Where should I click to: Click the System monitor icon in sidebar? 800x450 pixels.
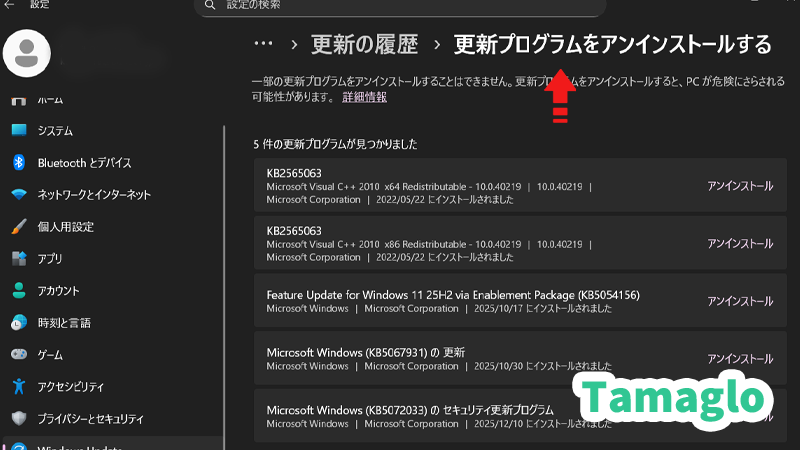pyautogui.click(x=18, y=131)
